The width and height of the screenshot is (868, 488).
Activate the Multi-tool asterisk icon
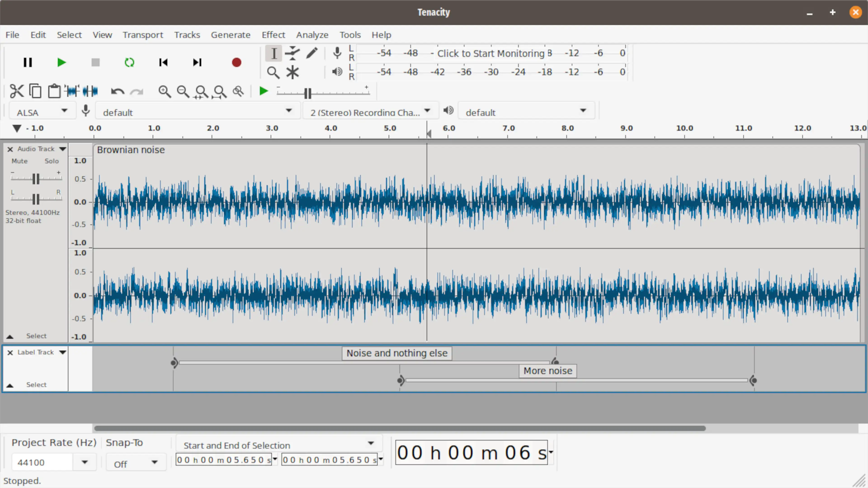292,72
